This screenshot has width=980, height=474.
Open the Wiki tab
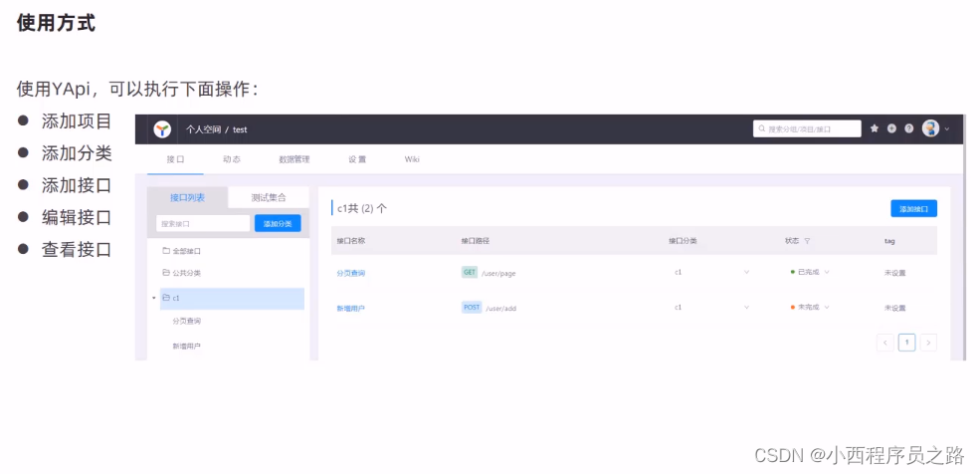pos(412,159)
